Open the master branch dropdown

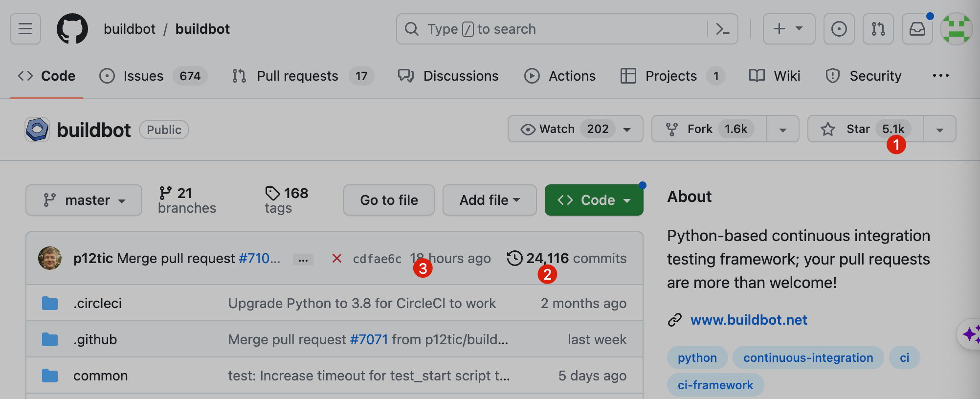pyautogui.click(x=84, y=200)
